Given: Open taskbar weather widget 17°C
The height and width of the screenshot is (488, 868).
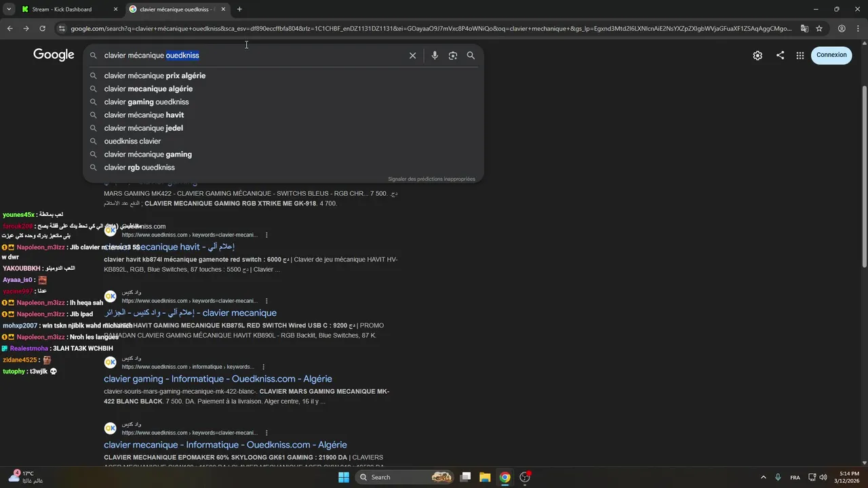Looking at the screenshot, I should click(x=27, y=477).
